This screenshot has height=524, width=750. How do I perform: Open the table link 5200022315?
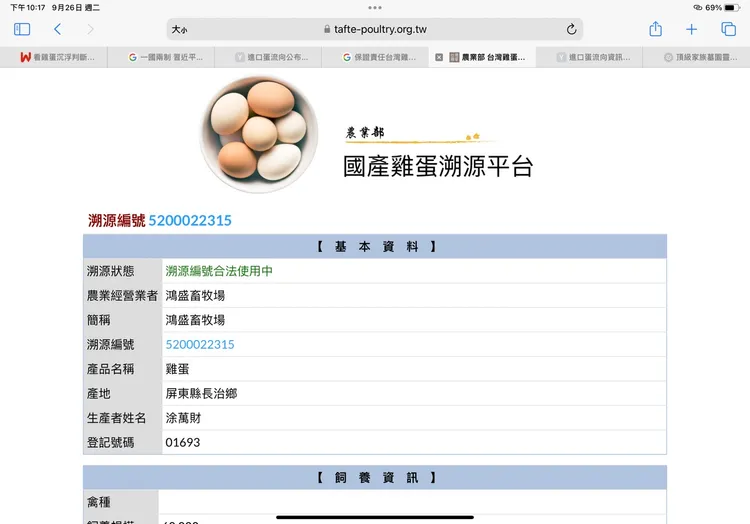click(200, 344)
